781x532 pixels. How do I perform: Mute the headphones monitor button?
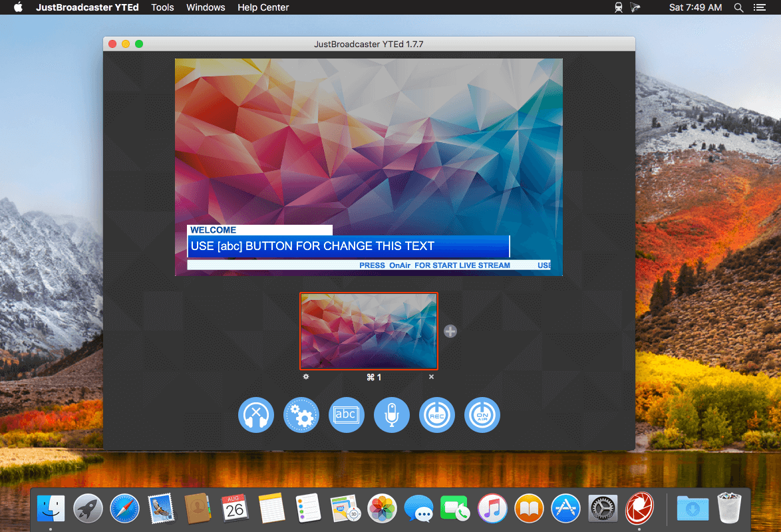click(x=256, y=415)
